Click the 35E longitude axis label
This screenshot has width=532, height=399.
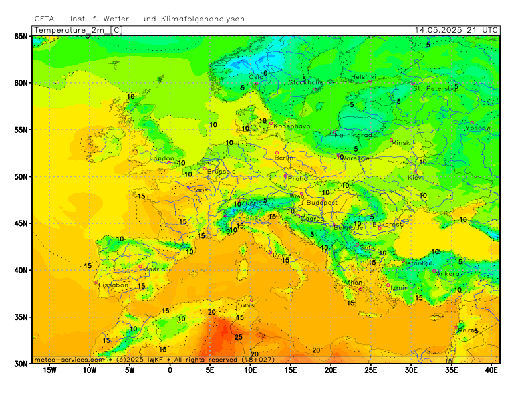(452, 370)
